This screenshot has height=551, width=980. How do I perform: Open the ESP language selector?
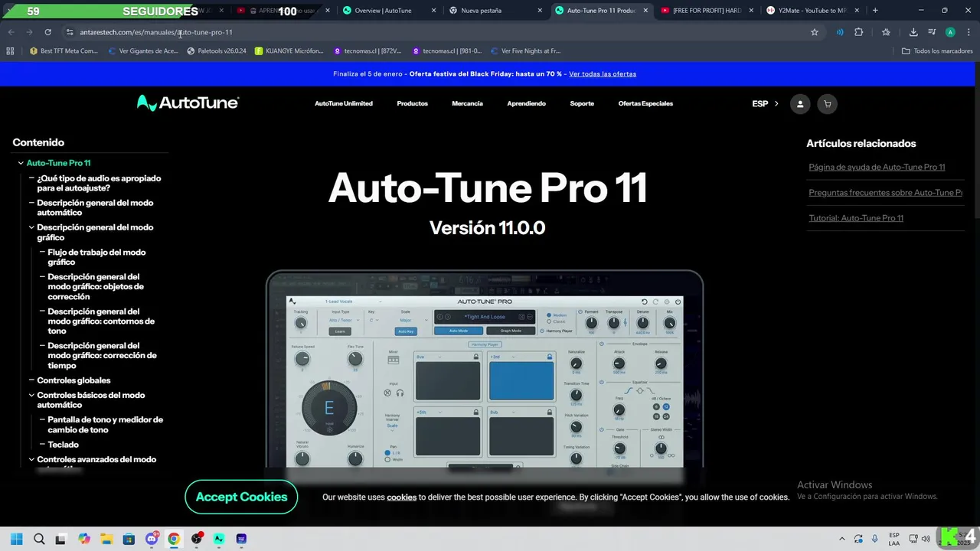click(765, 104)
